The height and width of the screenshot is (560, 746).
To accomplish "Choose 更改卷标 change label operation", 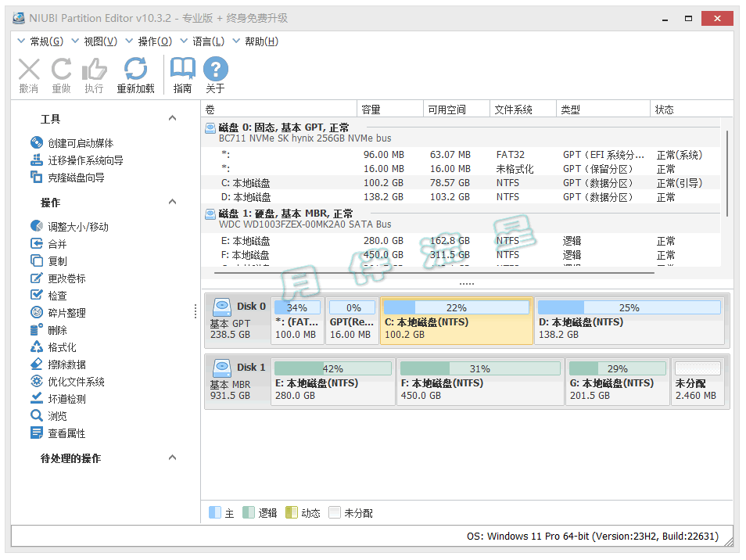I will (58, 278).
